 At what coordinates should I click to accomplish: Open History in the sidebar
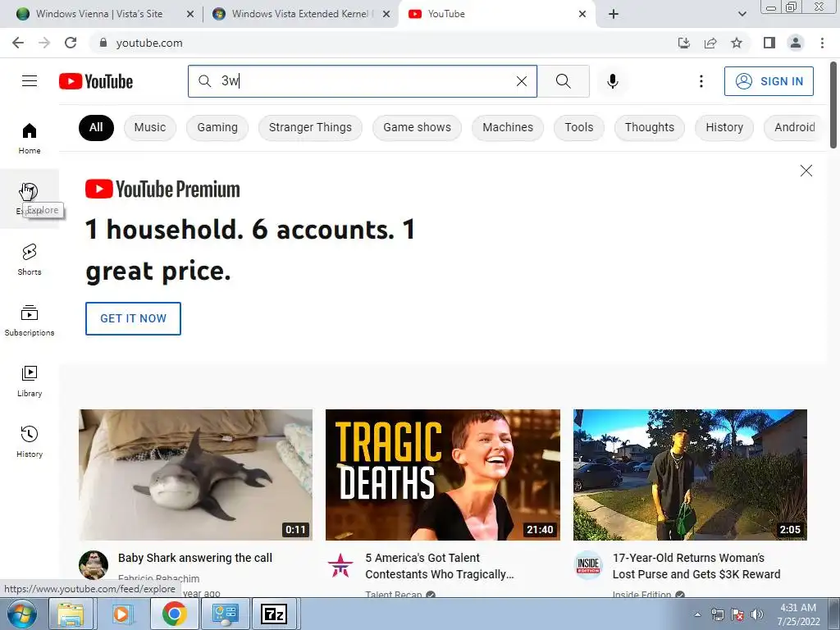30,442
